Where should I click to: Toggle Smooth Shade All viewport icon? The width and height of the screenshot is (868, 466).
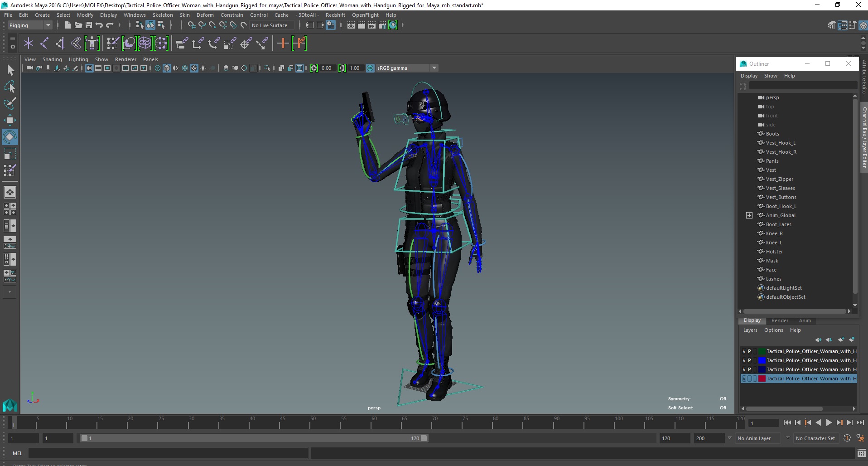(167, 68)
